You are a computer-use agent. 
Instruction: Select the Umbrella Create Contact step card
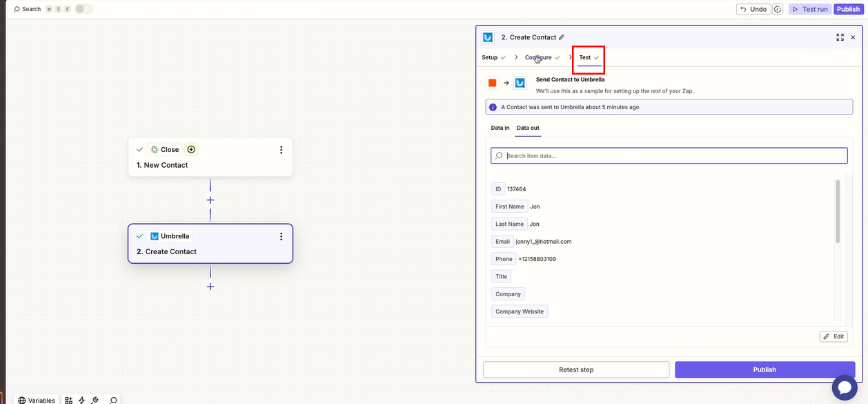click(x=210, y=244)
